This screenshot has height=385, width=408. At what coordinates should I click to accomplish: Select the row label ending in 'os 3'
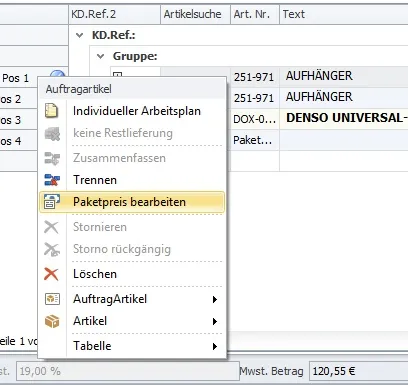pos(11,120)
